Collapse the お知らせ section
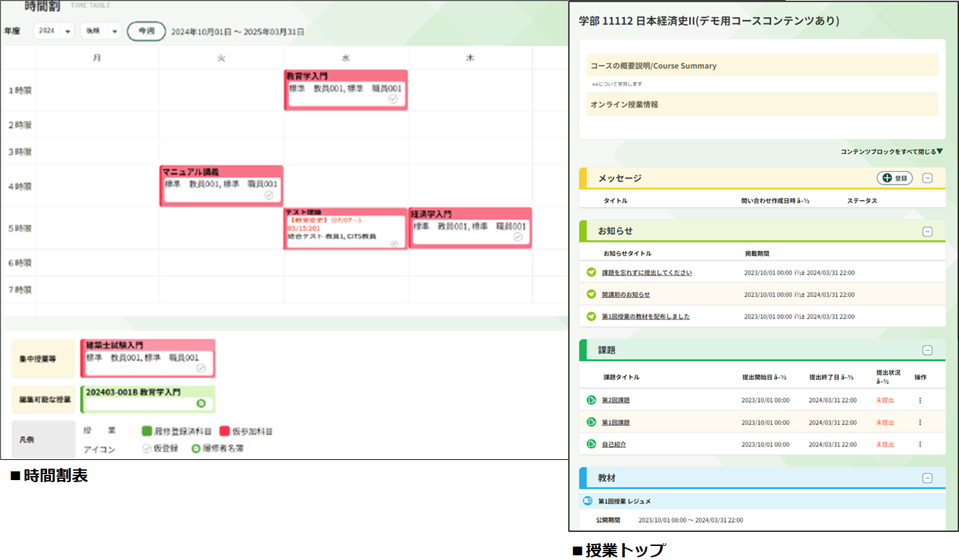Image resolution: width=959 pixels, height=560 pixels. coord(927,232)
